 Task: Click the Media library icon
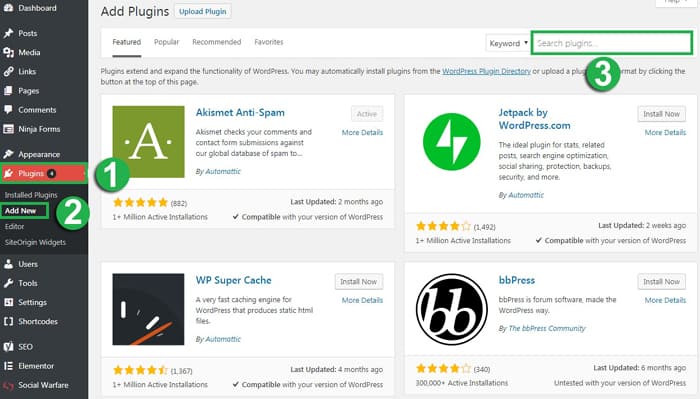click(8, 52)
